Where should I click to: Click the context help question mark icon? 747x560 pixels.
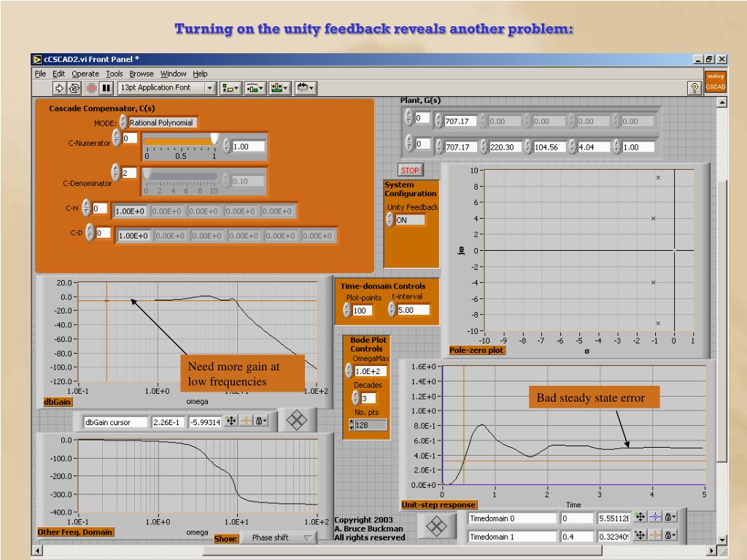pyautogui.click(x=694, y=87)
